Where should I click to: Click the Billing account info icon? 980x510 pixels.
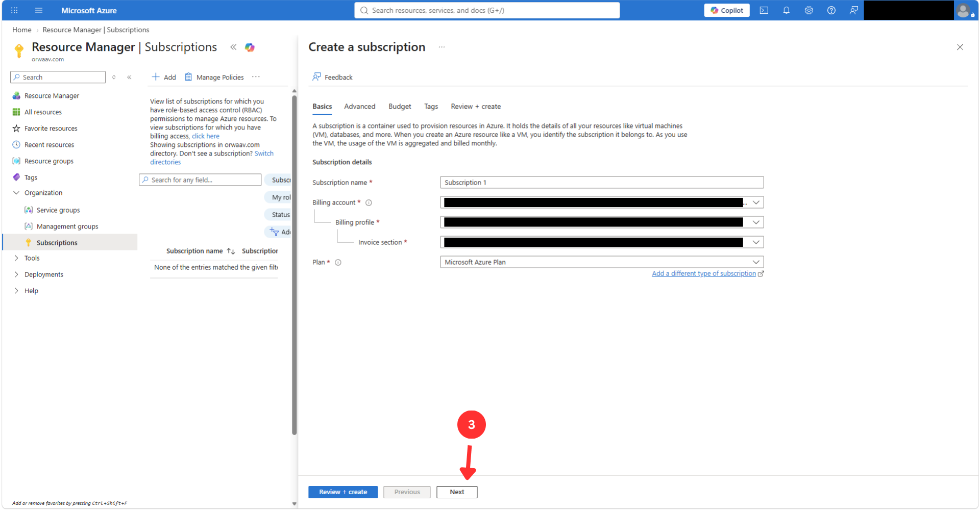(369, 202)
